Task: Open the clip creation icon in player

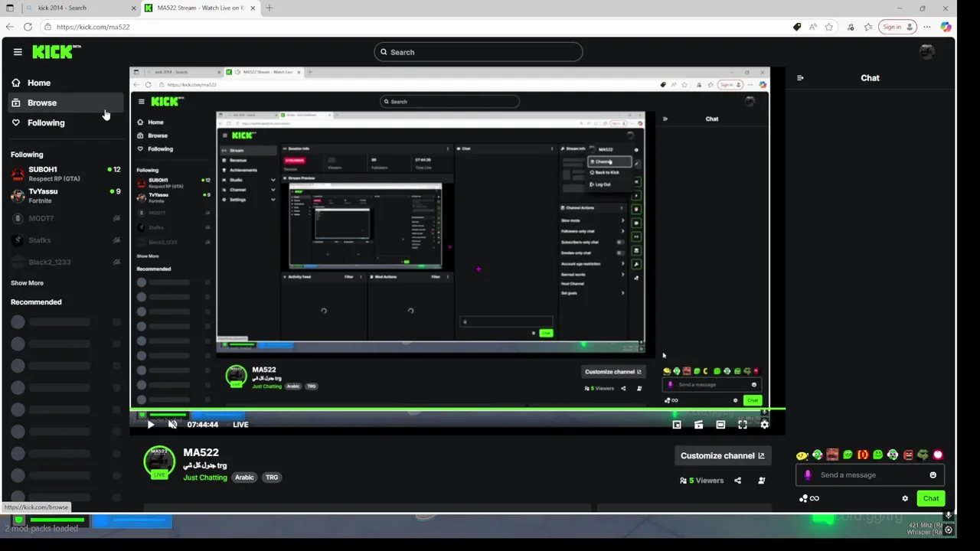Action: pyautogui.click(x=698, y=425)
